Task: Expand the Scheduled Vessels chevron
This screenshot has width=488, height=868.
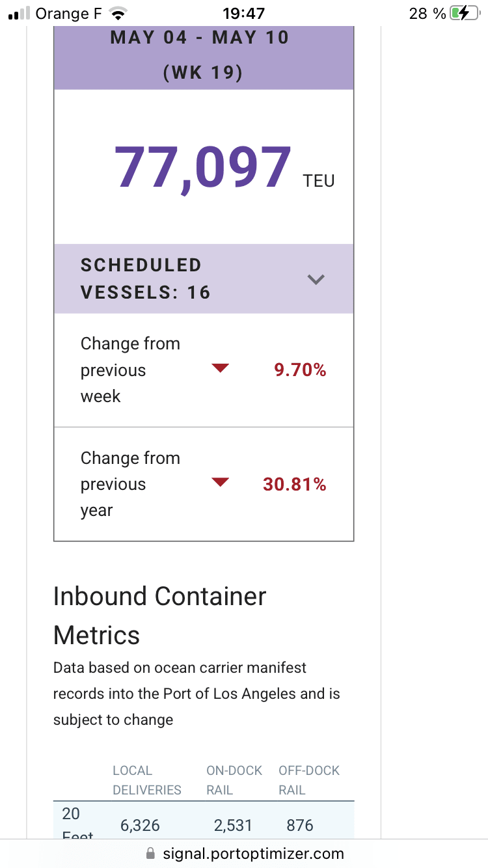Action: click(x=316, y=279)
